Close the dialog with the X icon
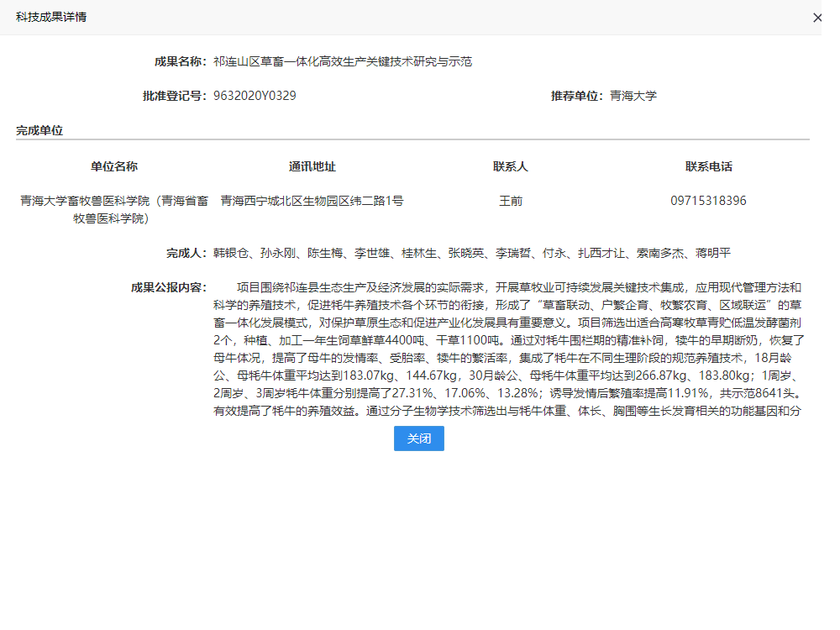The image size is (840, 630). coord(817,18)
